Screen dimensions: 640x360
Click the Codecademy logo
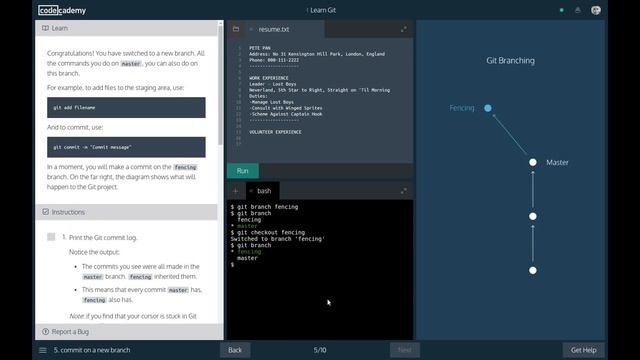coord(62,10)
